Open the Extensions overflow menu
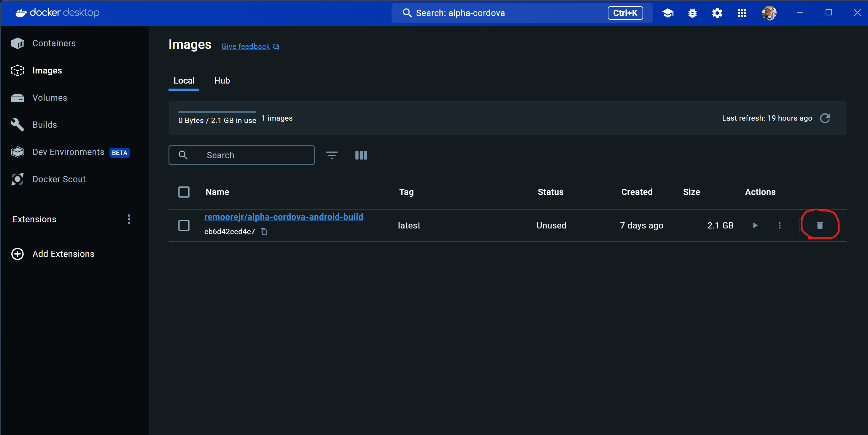The image size is (868, 435). 129,219
